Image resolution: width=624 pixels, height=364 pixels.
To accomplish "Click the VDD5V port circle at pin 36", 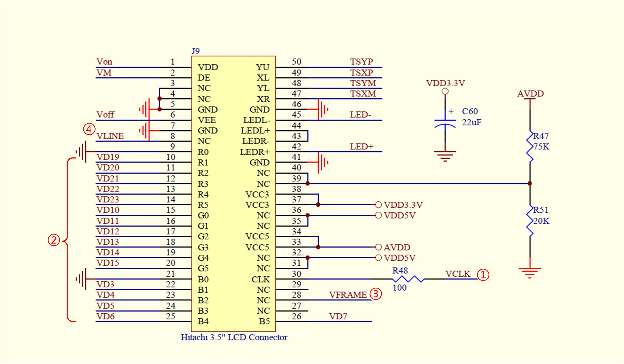I will 378,216.
